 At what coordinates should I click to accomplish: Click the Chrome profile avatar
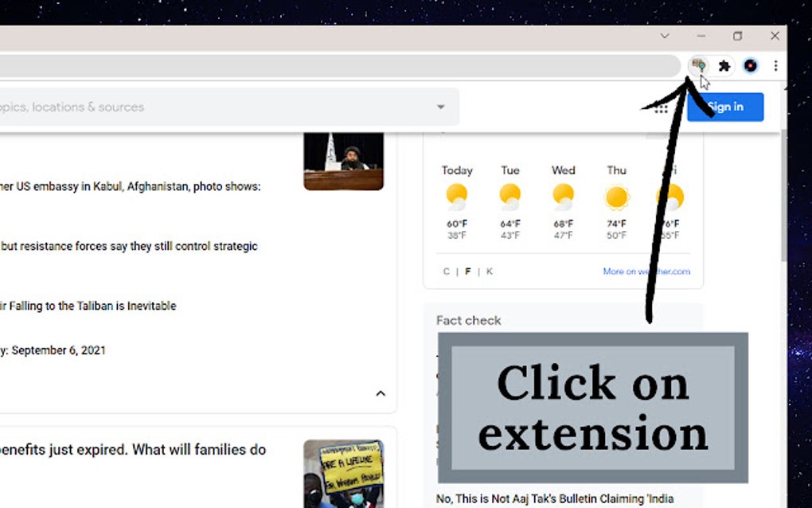pos(750,66)
